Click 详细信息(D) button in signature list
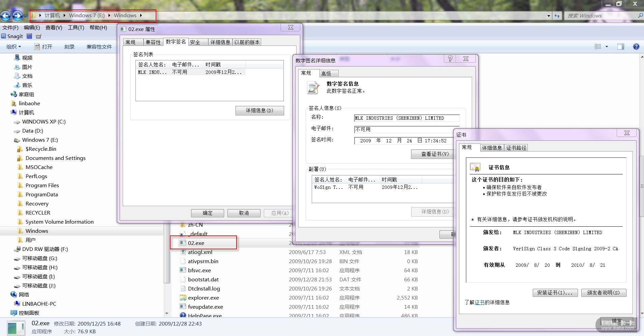The height and width of the screenshot is (336, 644). (x=259, y=110)
